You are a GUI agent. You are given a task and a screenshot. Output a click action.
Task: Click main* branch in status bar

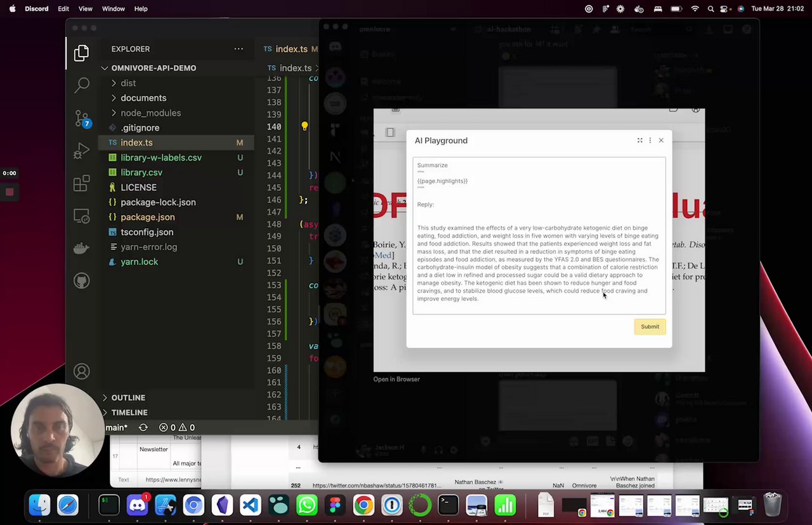pos(116,427)
